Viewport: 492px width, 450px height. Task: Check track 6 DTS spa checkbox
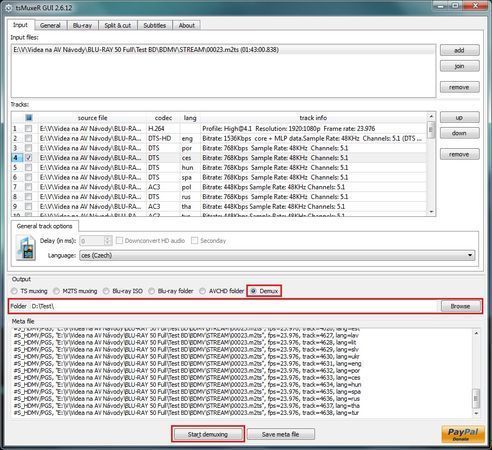pyautogui.click(x=29, y=177)
